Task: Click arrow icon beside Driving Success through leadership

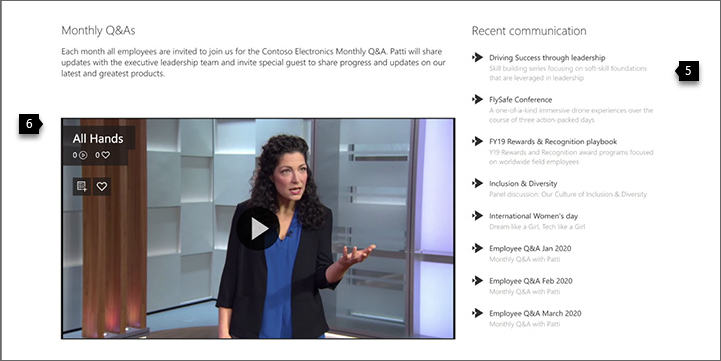Action: click(477, 57)
